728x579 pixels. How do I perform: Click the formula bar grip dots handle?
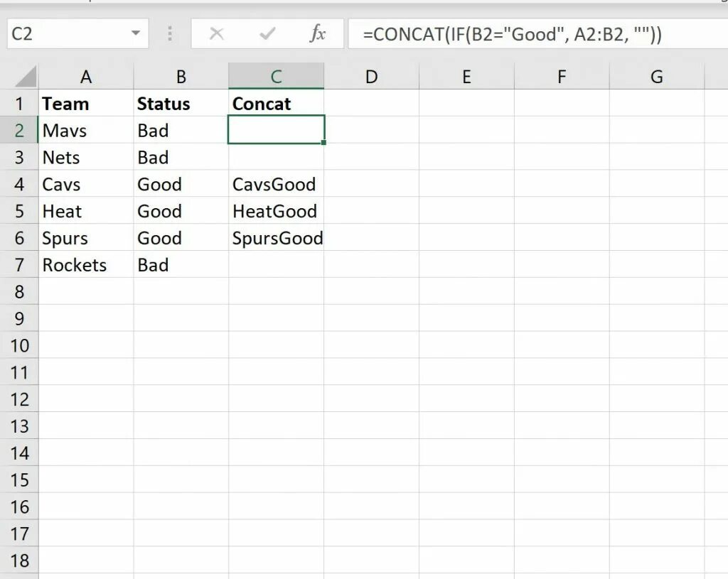coord(170,33)
